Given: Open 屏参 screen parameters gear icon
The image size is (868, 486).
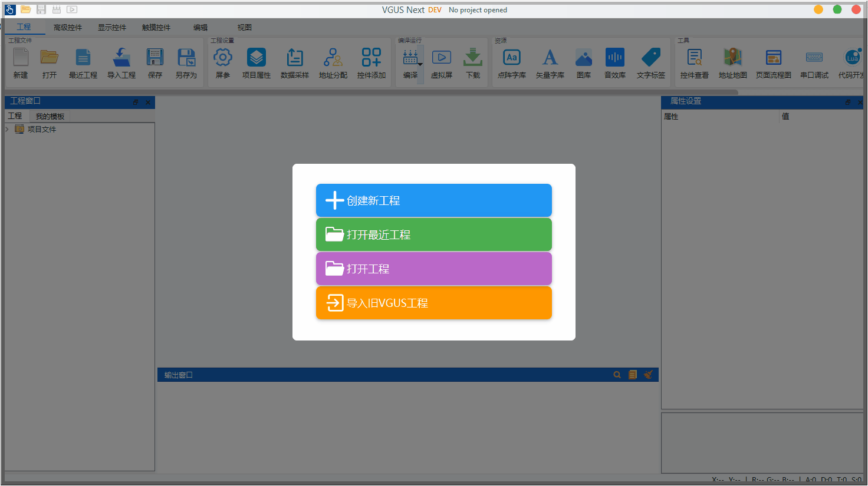Looking at the screenshot, I should pos(223,57).
